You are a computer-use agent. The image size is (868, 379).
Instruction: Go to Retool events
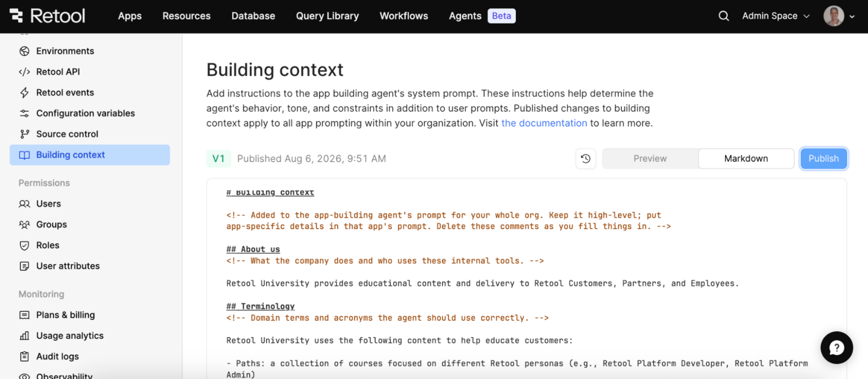(x=90, y=93)
